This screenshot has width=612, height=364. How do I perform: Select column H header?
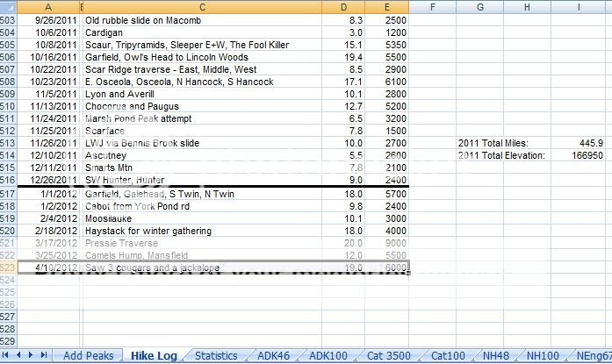click(528, 7)
